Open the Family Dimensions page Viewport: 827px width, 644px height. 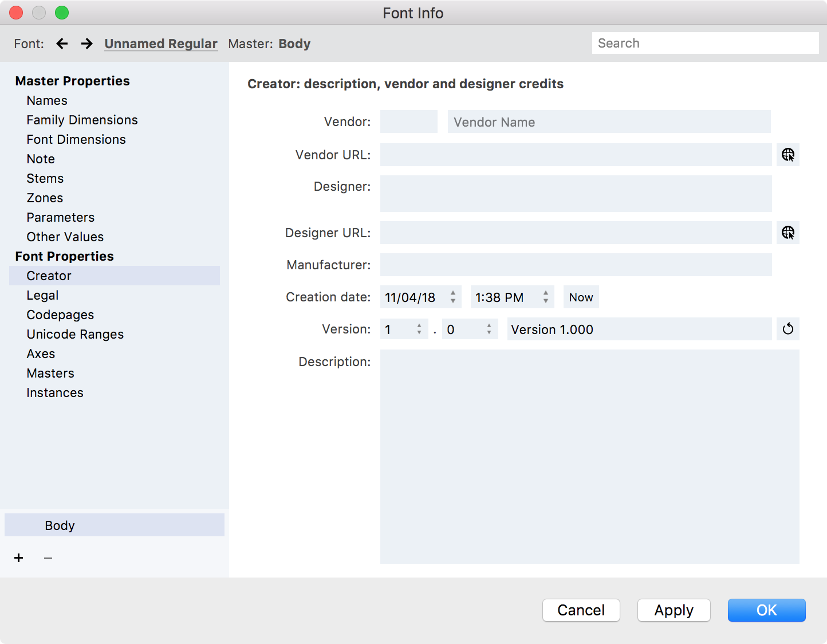82,120
